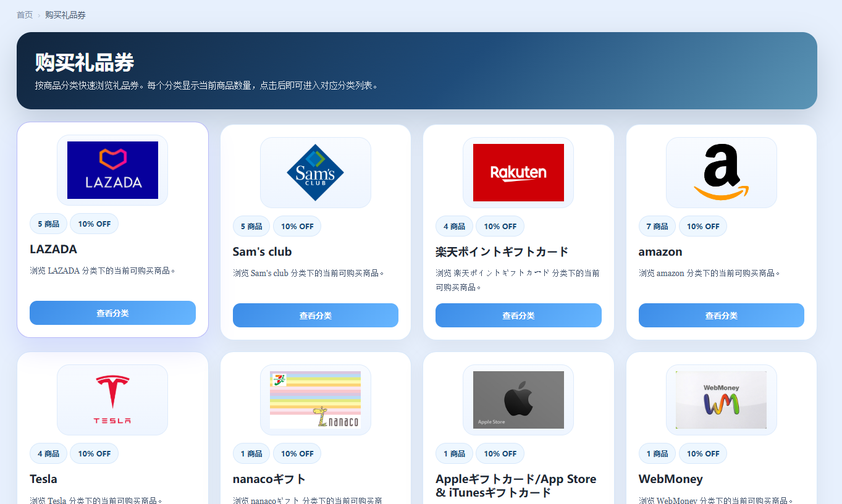Click 查看分类 under amazon card

tap(720, 315)
